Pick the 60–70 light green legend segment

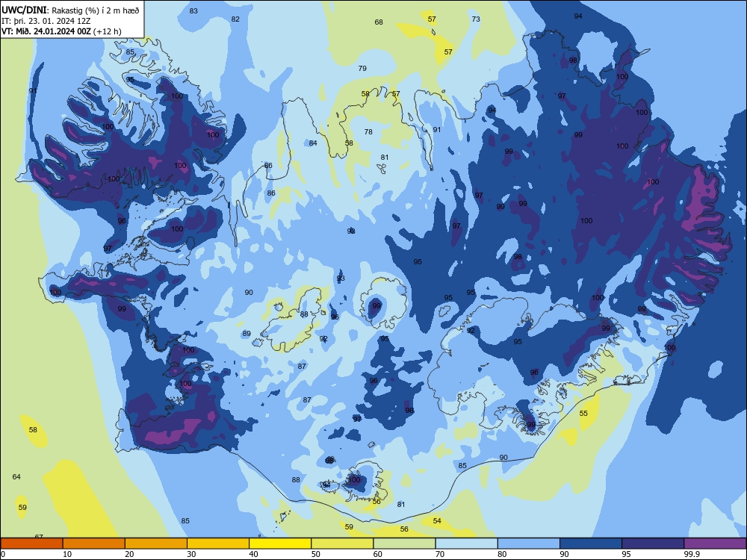[x=404, y=544]
